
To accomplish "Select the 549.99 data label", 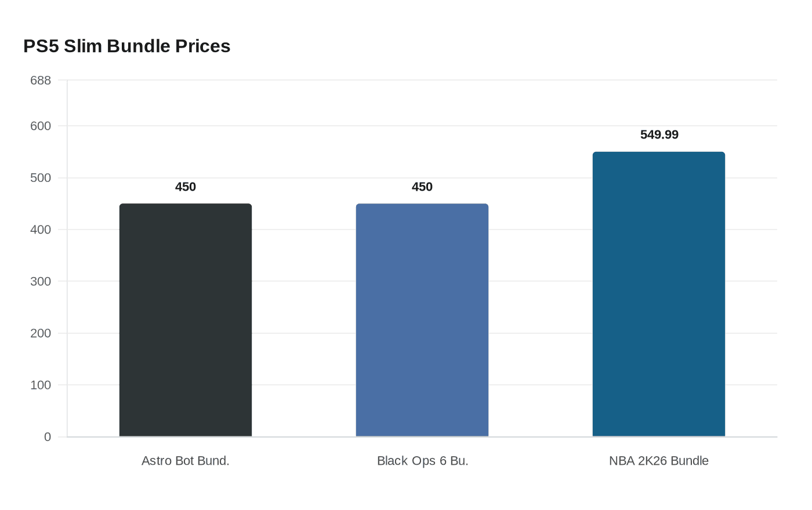I will (x=659, y=134).
